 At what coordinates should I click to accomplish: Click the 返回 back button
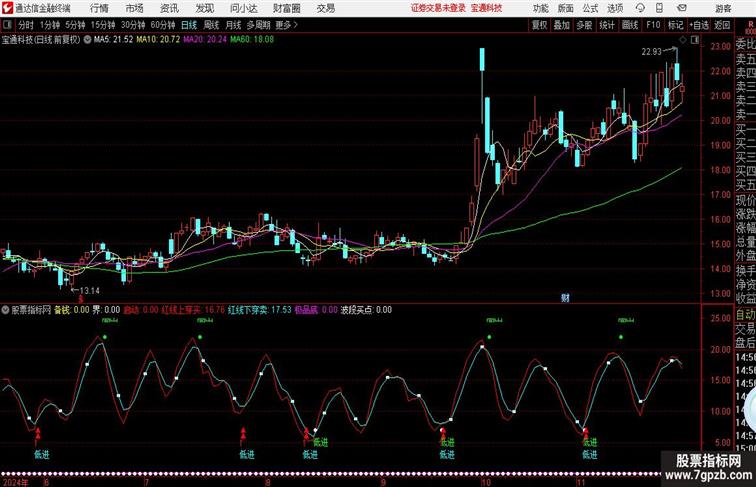tap(722, 25)
